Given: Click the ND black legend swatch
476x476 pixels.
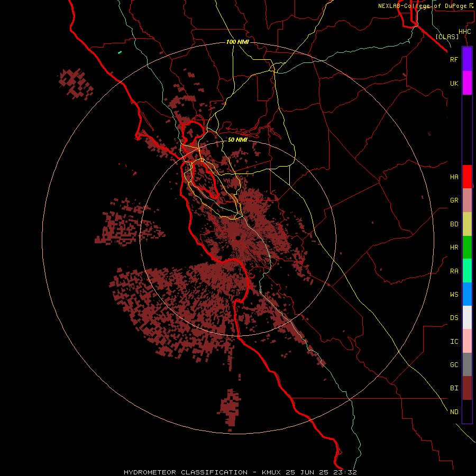Looking at the screenshot, I should pyautogui.click(x=467, y=411).
